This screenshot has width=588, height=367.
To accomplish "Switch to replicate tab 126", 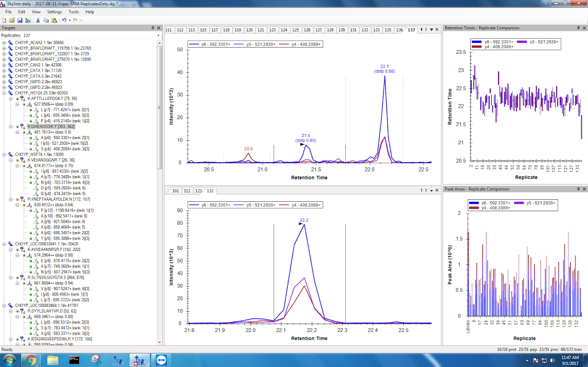I will [307, 30].
